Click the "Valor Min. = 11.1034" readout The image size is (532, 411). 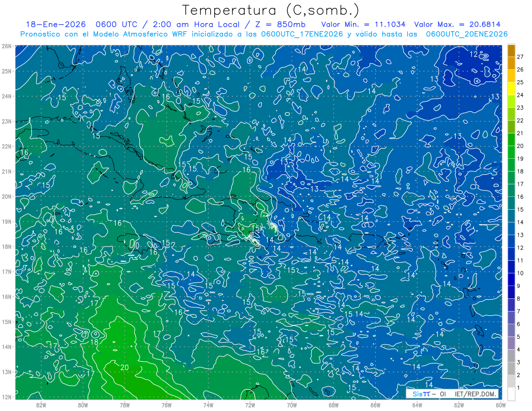(364, 25)
